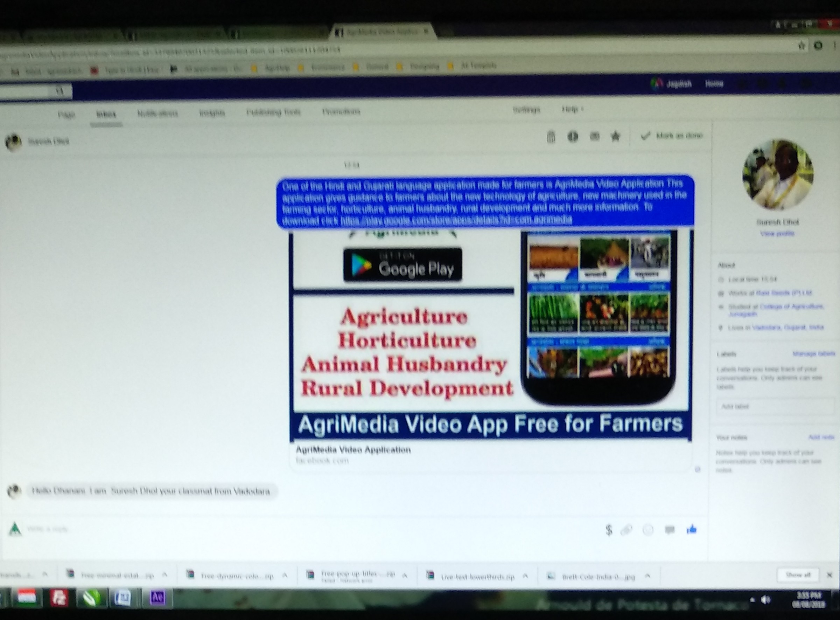Screen dimensions: 840x620
Task: Open the Insights tab
Action: pos(212,112)
